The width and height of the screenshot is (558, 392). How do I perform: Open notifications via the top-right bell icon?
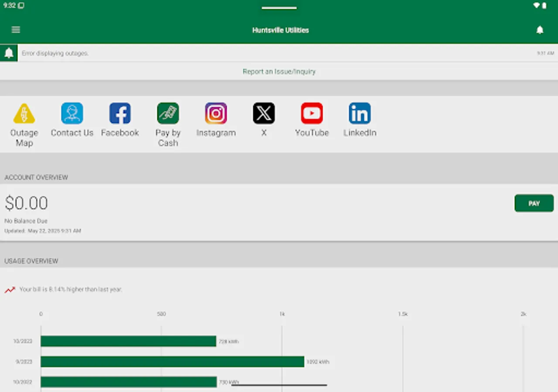pos(540,30)
